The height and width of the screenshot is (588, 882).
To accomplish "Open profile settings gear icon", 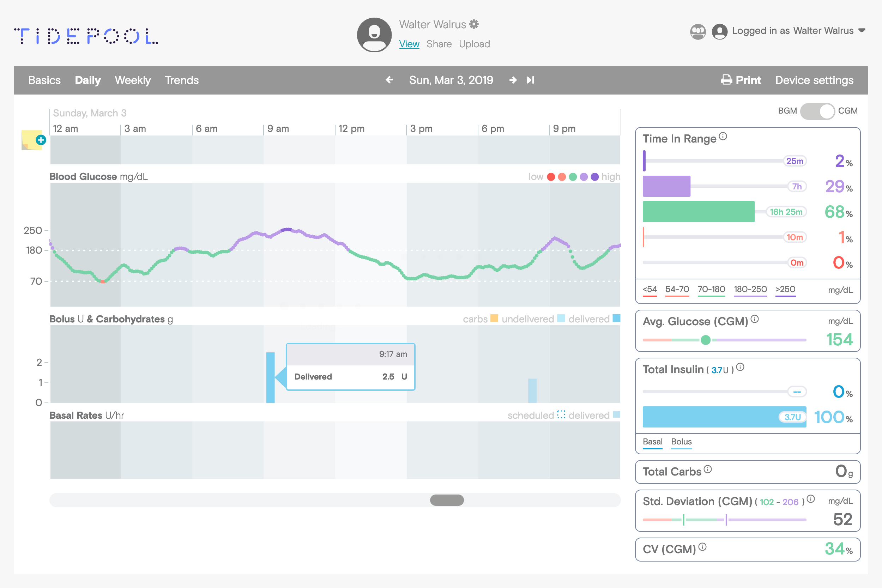I will (x=474, y=24).
